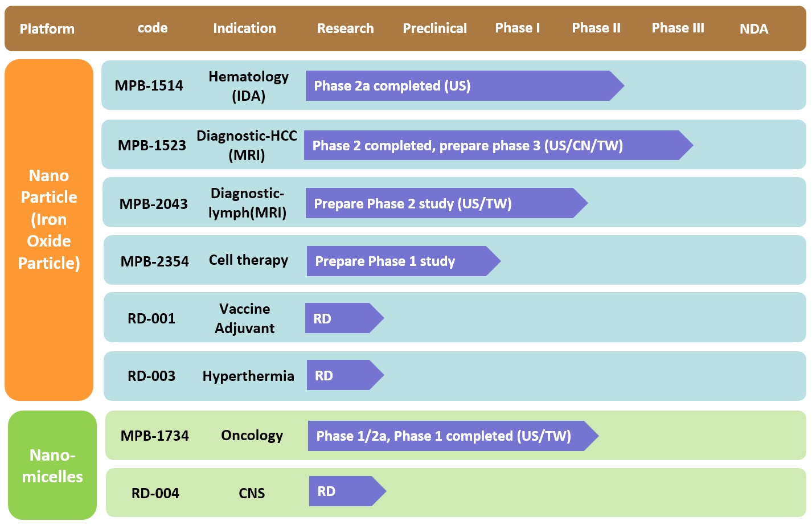Click code MPB-1734
This screenshot has width=812, height=525.
pos(154,436)
